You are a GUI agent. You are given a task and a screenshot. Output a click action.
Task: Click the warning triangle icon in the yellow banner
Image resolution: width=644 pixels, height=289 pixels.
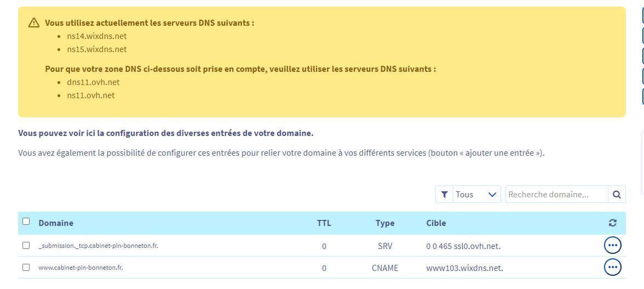pos(34,22)
